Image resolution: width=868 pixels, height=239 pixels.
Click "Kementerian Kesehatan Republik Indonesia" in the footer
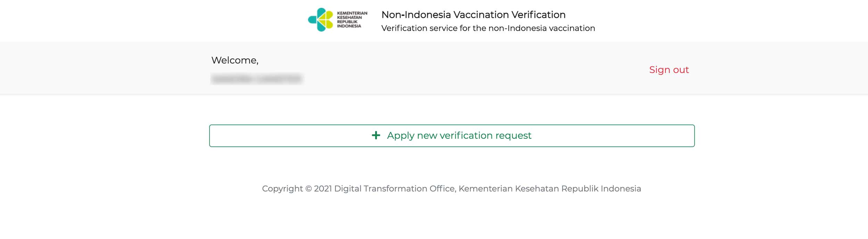pyautogui.click(x=550, y=189)
